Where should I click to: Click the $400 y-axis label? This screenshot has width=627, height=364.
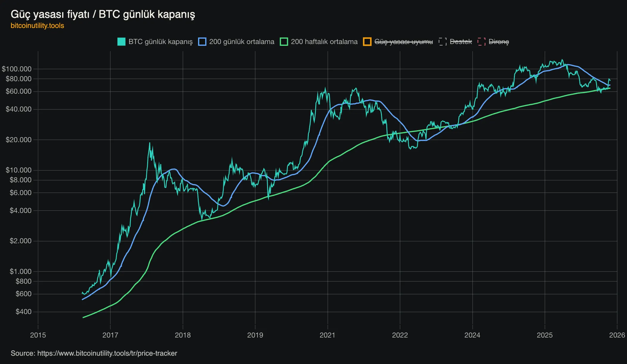[23, 312]
